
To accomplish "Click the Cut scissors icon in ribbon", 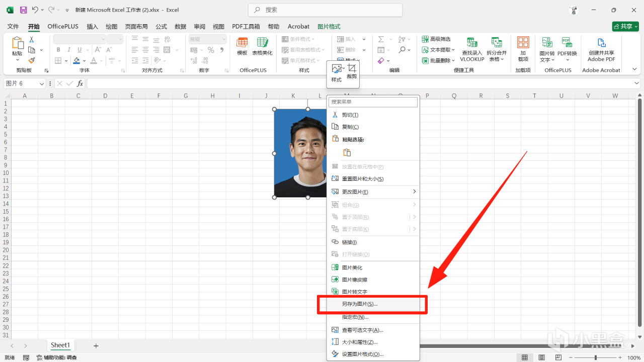I will pos(32,39).
